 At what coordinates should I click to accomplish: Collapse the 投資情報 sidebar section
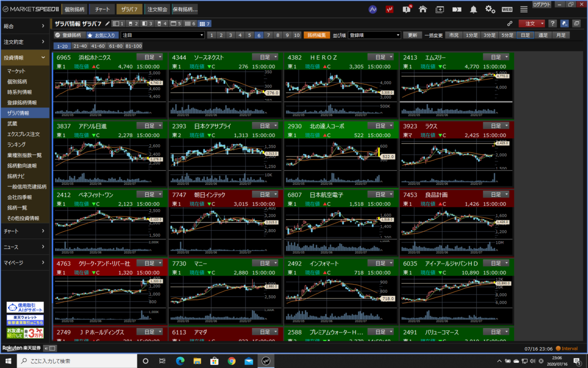tap(25, 57)
